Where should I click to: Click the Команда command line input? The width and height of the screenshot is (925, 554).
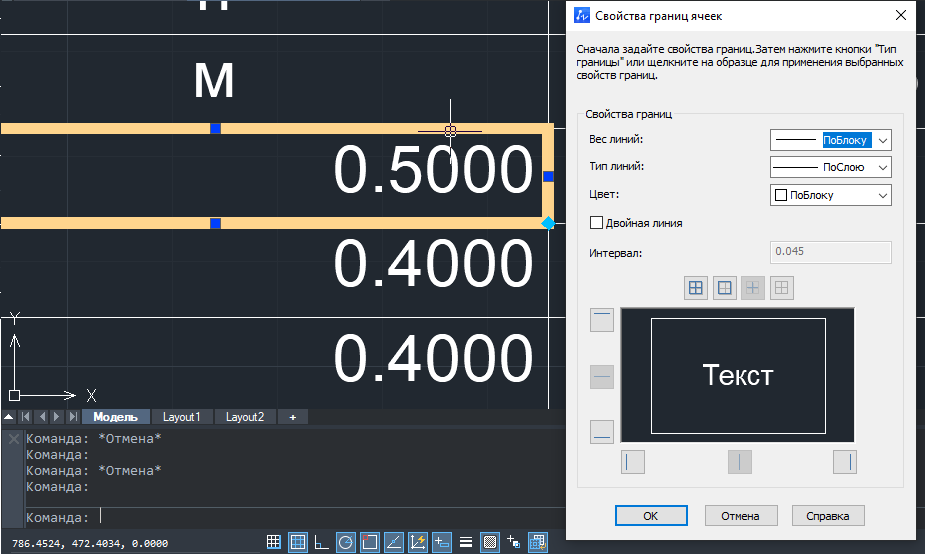click(300, 517)
